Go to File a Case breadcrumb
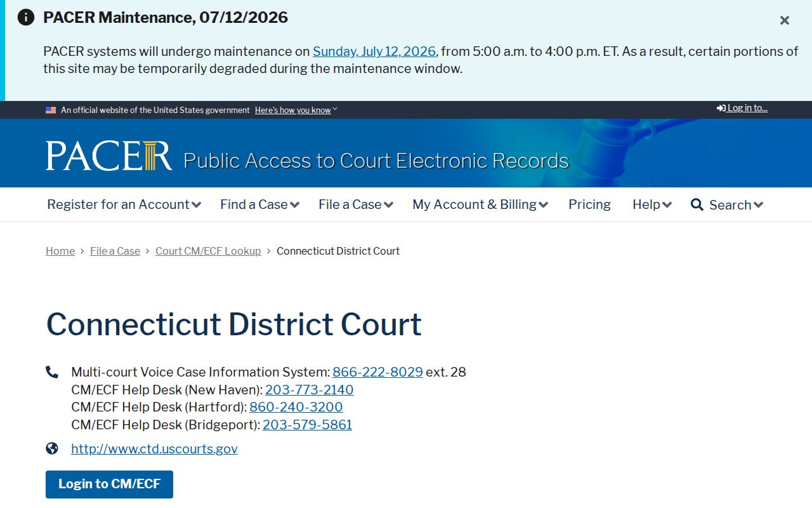This screenshot has width=812, height=508. 115,251
